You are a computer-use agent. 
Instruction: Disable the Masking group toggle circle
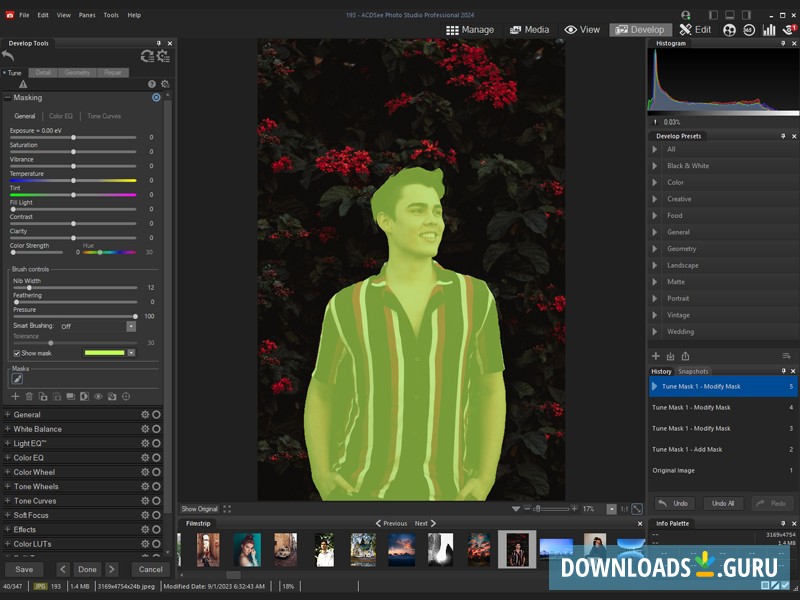[x=157, y=97]
